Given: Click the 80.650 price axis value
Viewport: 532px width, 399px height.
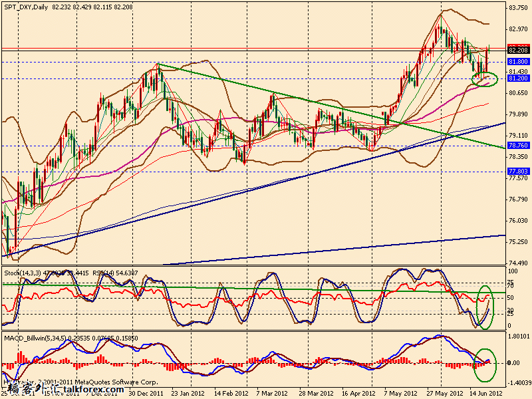Looking at the screenshot, I should 519,92.
